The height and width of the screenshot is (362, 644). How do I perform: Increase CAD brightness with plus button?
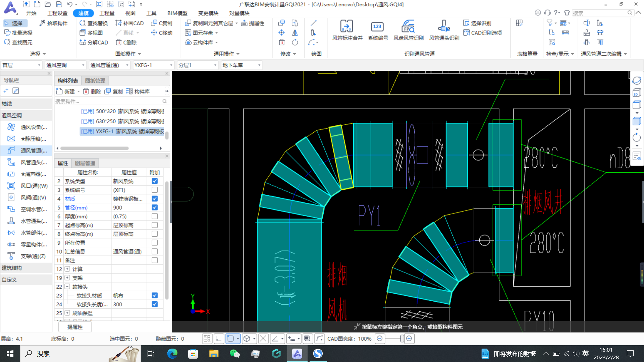point(409,339)
